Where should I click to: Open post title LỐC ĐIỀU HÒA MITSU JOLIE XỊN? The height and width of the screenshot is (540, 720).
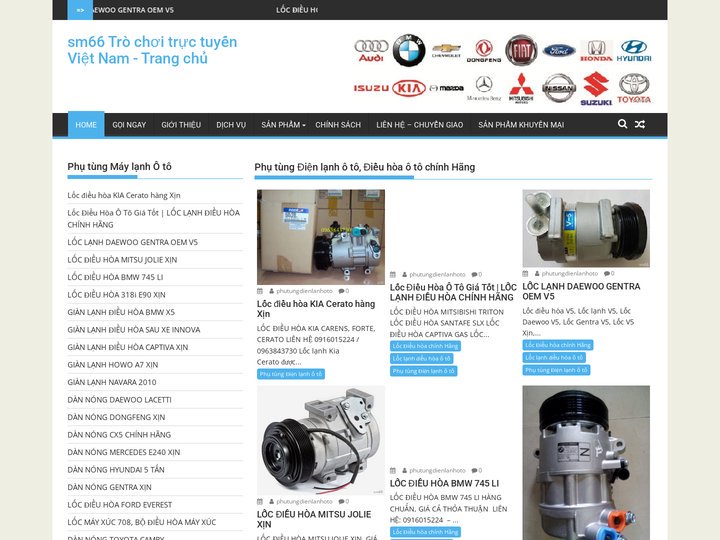[x=314, y=519]
